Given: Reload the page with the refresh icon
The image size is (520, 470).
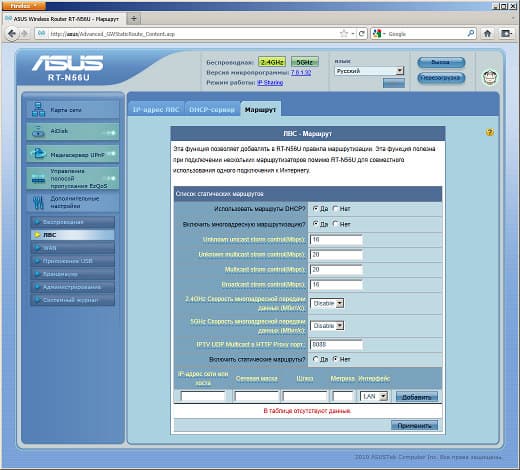Looking at the screenshot, I should (362, 34).
